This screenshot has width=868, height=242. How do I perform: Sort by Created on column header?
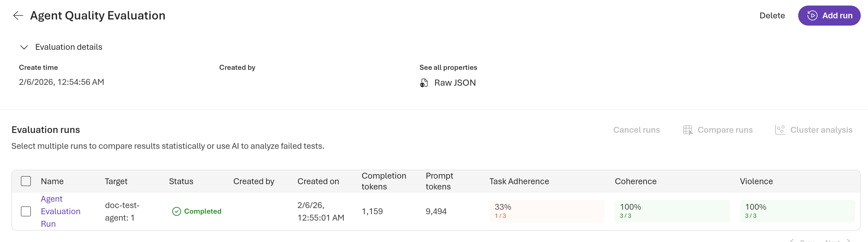pos(318,181)
